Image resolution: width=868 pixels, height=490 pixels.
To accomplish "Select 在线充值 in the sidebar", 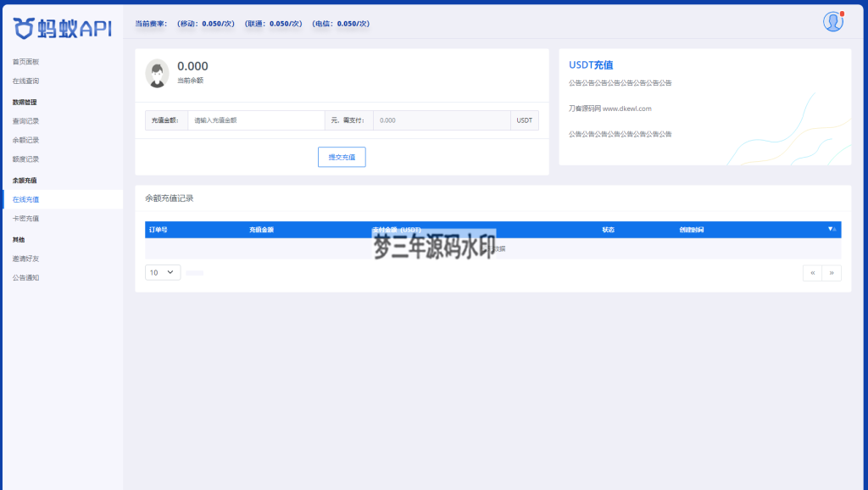I will pos(25,199).
